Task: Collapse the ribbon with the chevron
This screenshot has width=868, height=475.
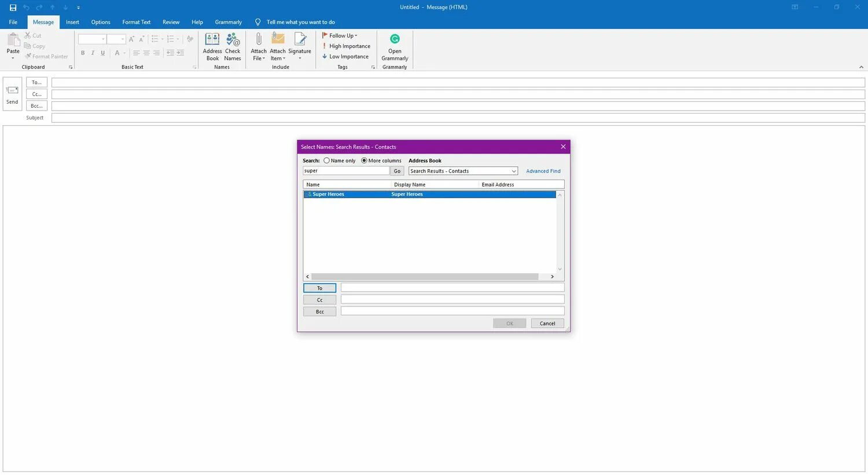Action: click(861, 67)
